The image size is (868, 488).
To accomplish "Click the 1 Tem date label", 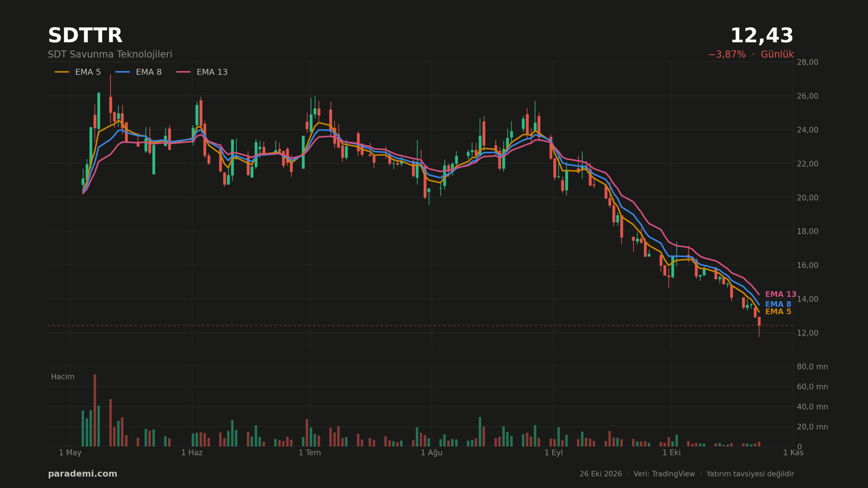I will 310,453.
